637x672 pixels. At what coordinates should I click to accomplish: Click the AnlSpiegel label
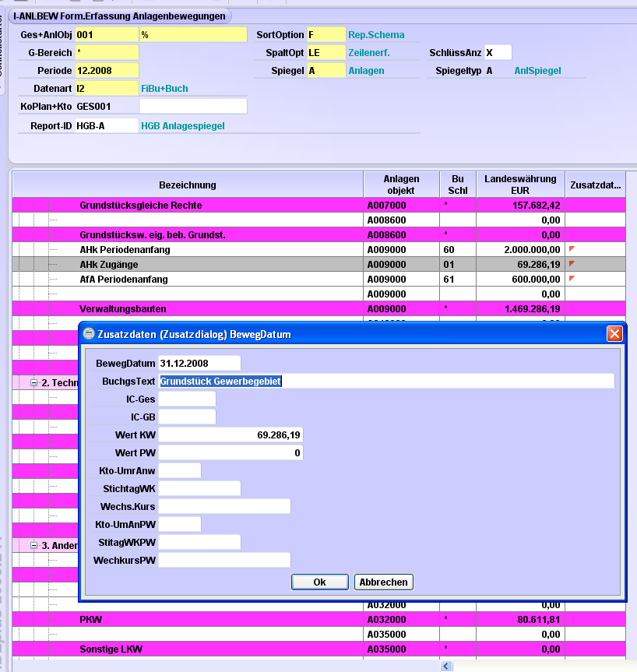pyautogui.click(x=537, y=71)
